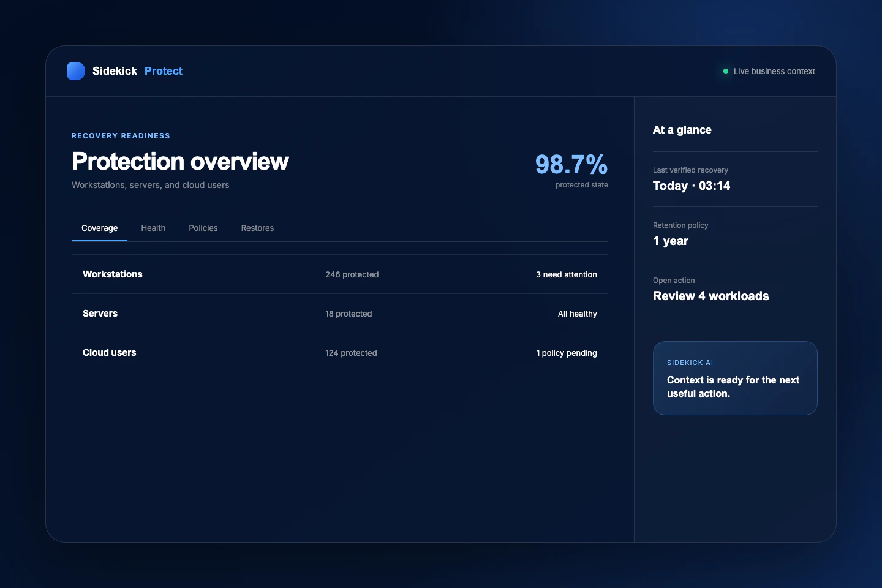Screen dimensions: 882x588
Task: Click the green live status dot
Action: (726, 71)
